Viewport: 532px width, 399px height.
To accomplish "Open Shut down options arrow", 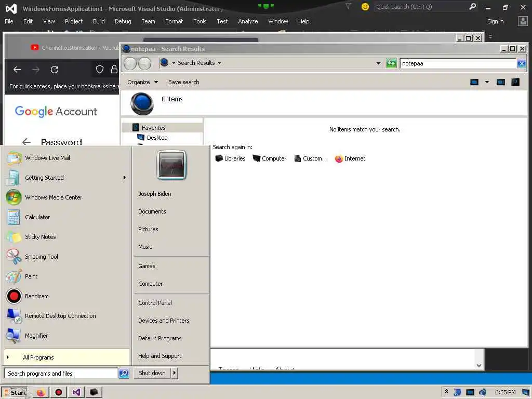I will pyautogui.click(x=175, y=373).
